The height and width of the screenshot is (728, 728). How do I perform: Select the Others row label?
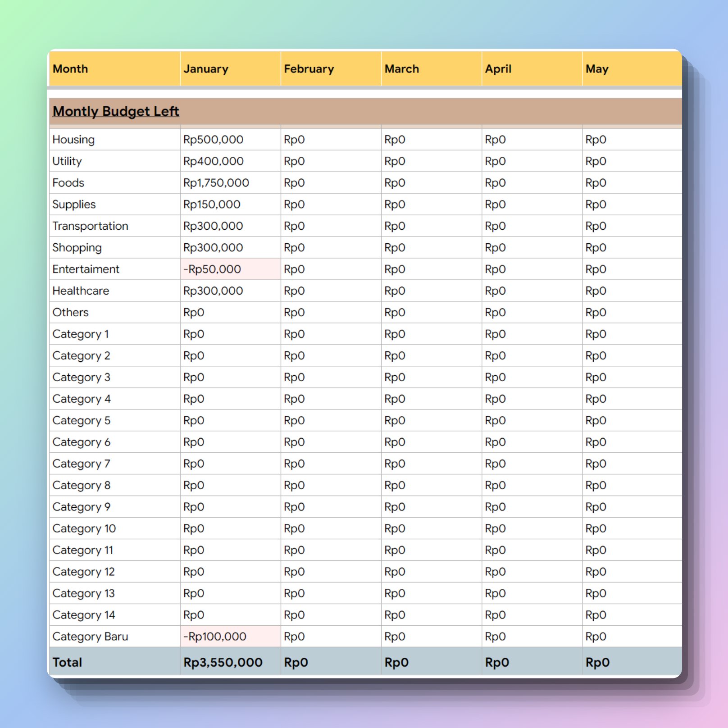[x=71, y=312]
